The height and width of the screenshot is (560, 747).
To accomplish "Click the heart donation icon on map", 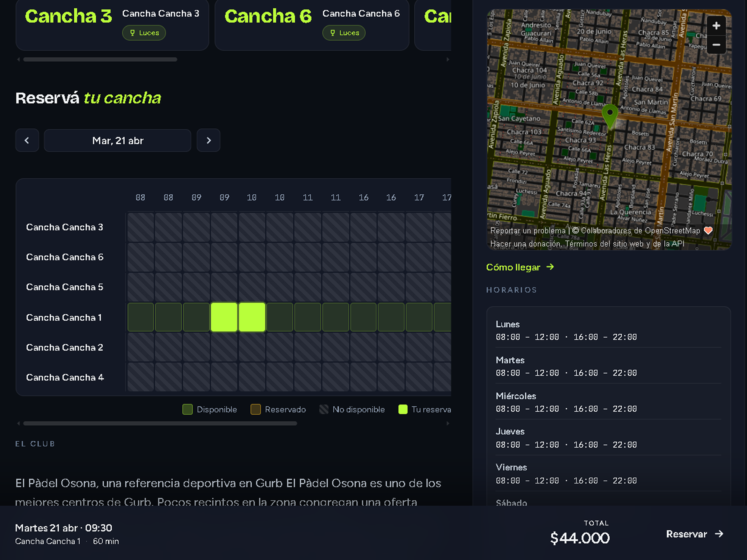I will pyautogui.click(x=708, y=231).
